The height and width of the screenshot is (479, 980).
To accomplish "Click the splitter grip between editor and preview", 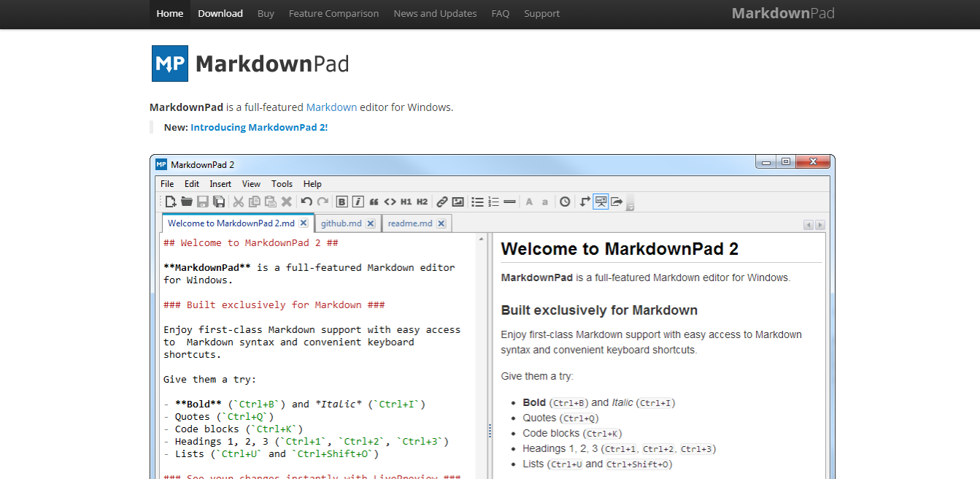I will 490,431.
